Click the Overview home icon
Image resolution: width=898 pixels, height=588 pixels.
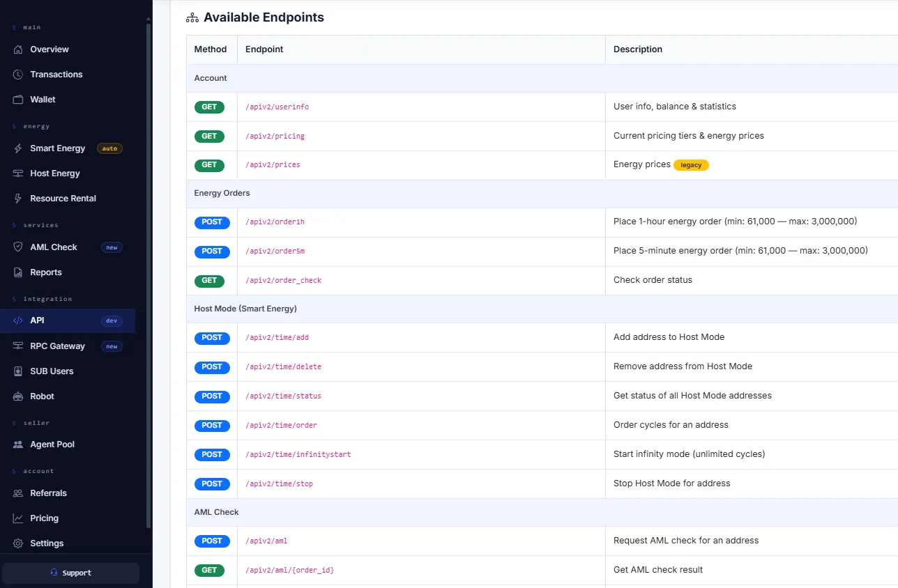[x=18, y=49]
